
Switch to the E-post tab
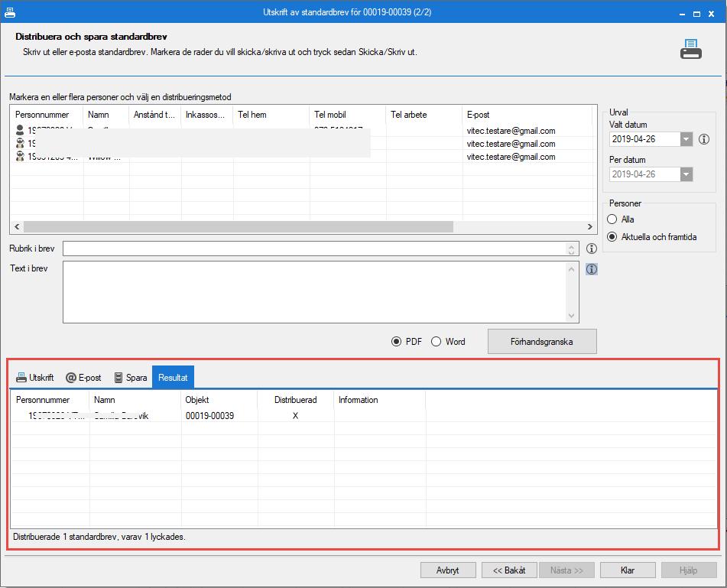pyautogui.click(x=83, y=378)
